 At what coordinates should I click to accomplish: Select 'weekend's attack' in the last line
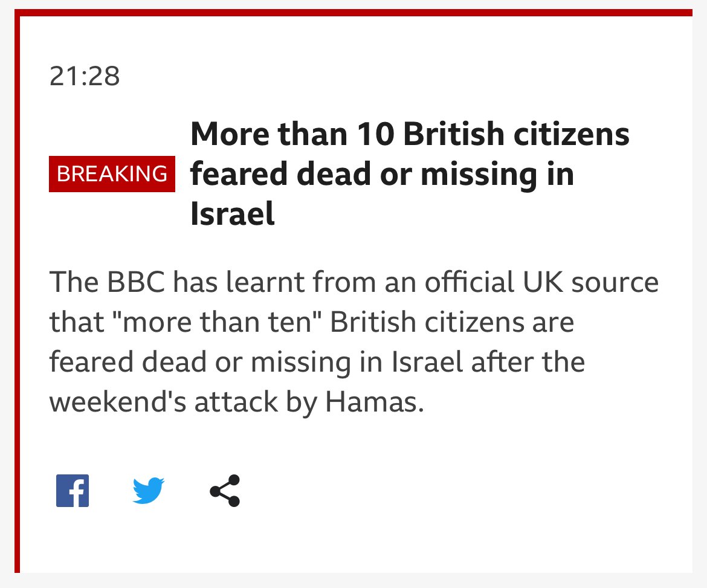(163, 402)
